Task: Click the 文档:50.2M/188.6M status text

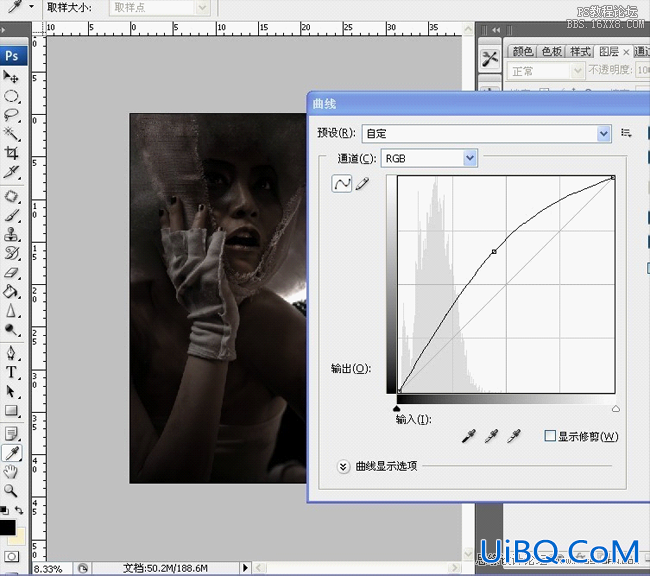Action: 165,568
